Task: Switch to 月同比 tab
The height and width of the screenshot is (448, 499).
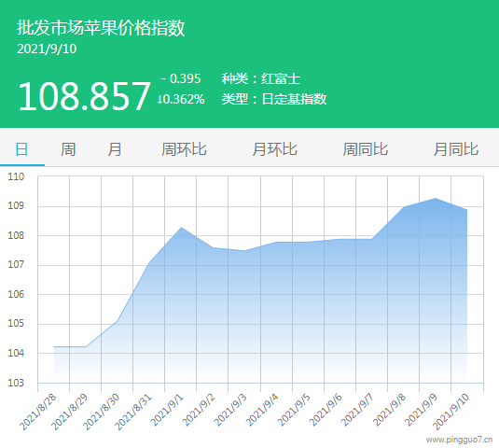Action: click(x=456, y=149)
